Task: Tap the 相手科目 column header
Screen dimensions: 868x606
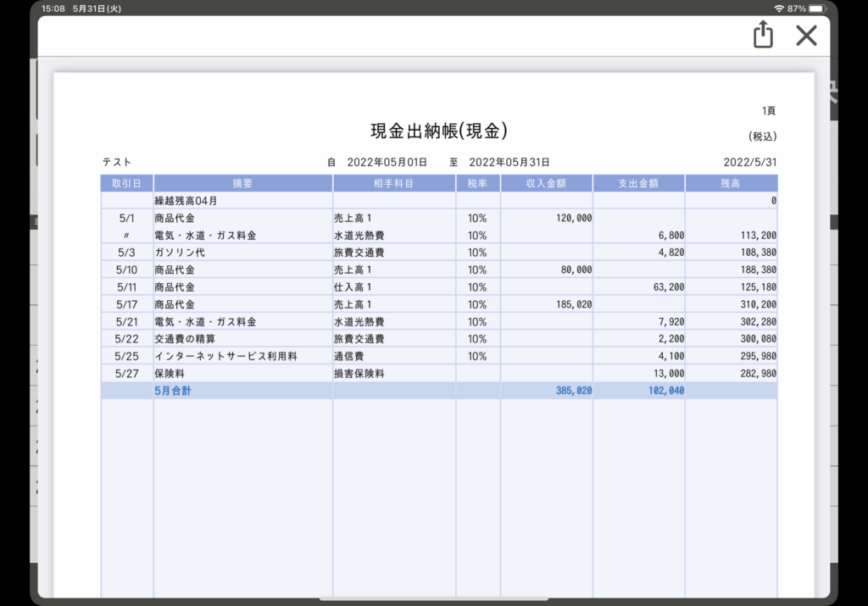Action: [393, 183]
